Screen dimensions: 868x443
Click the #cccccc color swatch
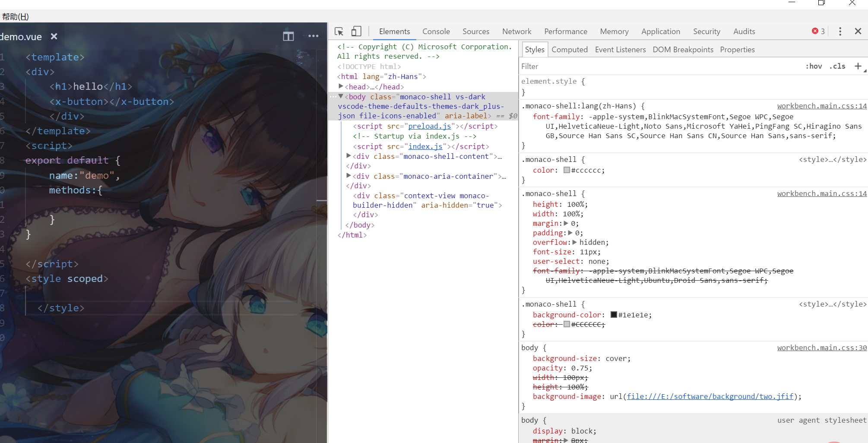(567, 170)
